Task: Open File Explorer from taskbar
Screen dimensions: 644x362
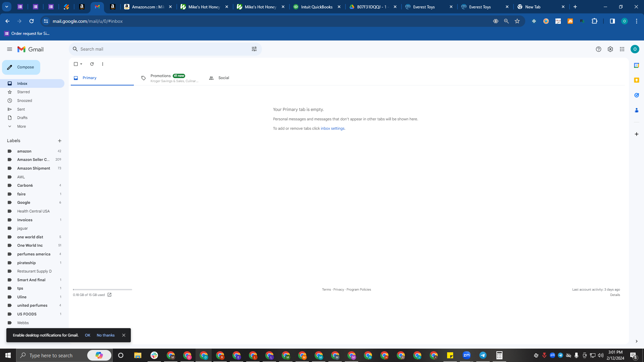Action: click(138, 355)
